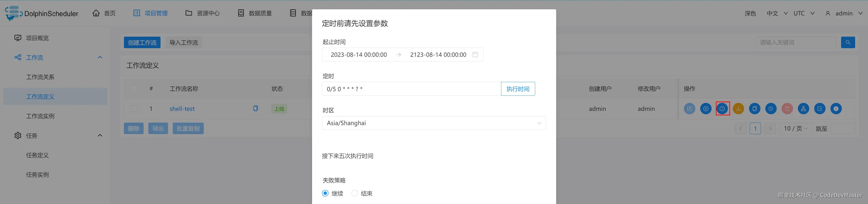Click the export arrow icon in shell-test row
This screenshot has width=868, height=204.
[820, 109]
